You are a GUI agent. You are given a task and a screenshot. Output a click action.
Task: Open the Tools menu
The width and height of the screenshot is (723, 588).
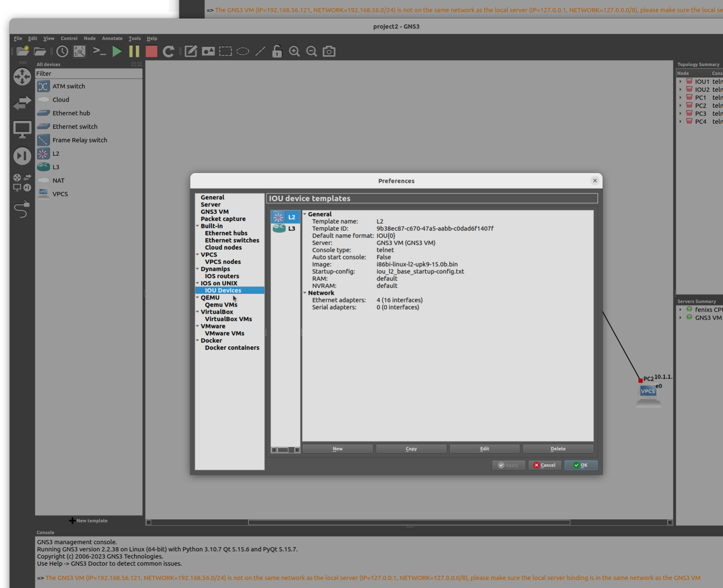coord(135,38)
